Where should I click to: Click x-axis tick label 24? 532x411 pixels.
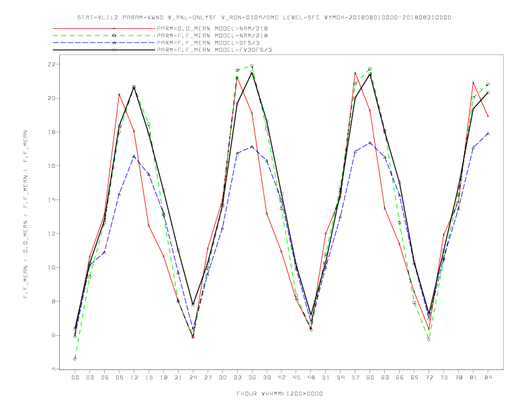(x=193, y=377)
